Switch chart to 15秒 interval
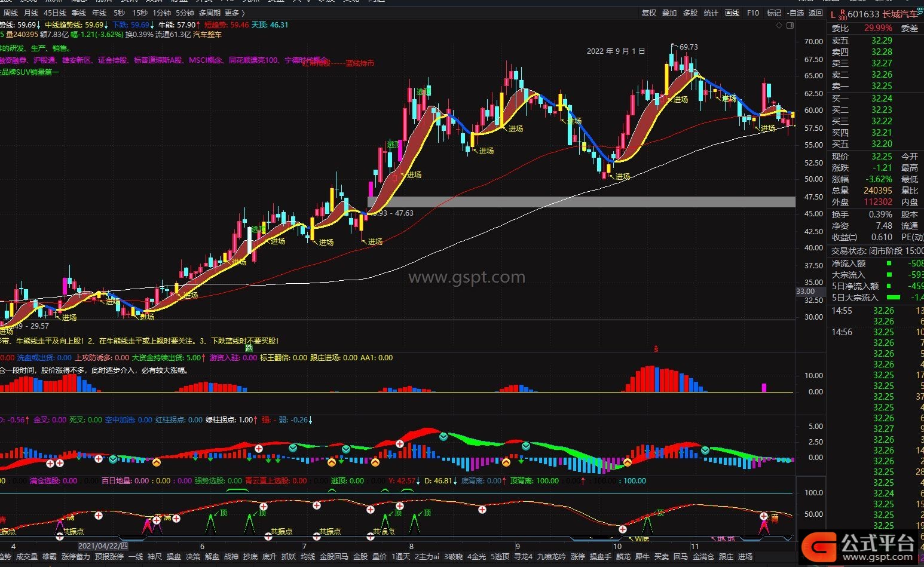Image resolution: width=924 pixels, height=567 pixels. tap(139, 13)
